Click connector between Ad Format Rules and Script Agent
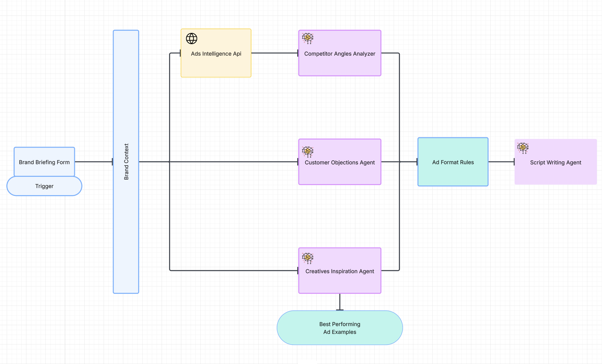The width and height of the screenshot is (602, 364). [x=501, y=162]
